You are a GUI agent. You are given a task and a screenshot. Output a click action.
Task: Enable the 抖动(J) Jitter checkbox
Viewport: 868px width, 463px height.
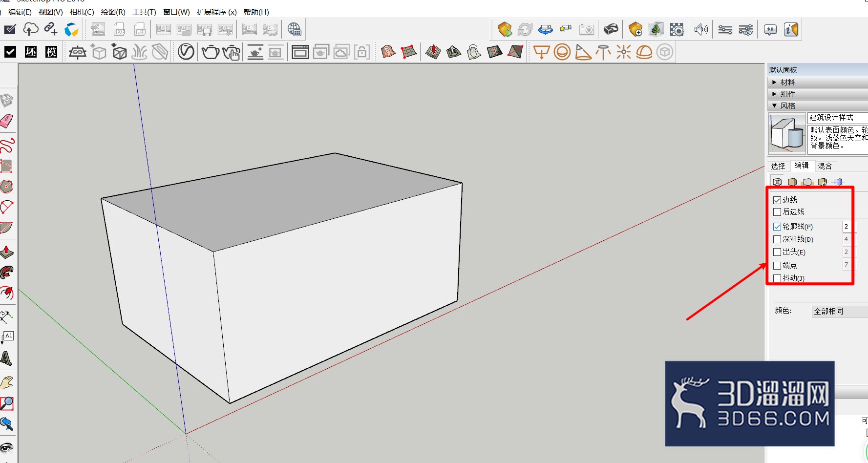coord(777,278)
